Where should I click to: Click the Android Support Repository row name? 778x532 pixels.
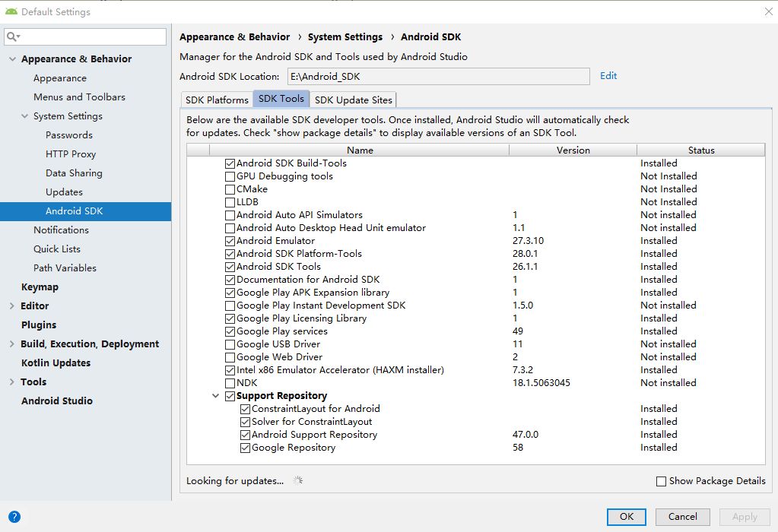coord(315,435)
